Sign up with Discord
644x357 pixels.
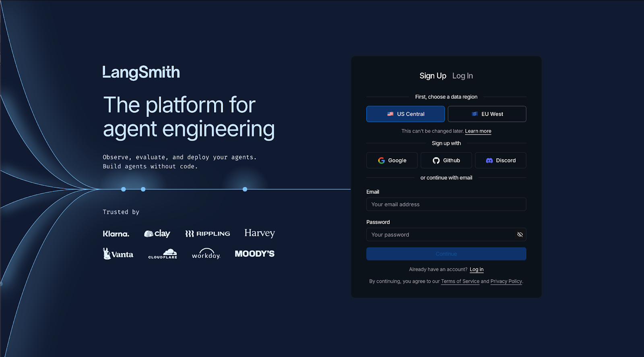click(500, 160)
